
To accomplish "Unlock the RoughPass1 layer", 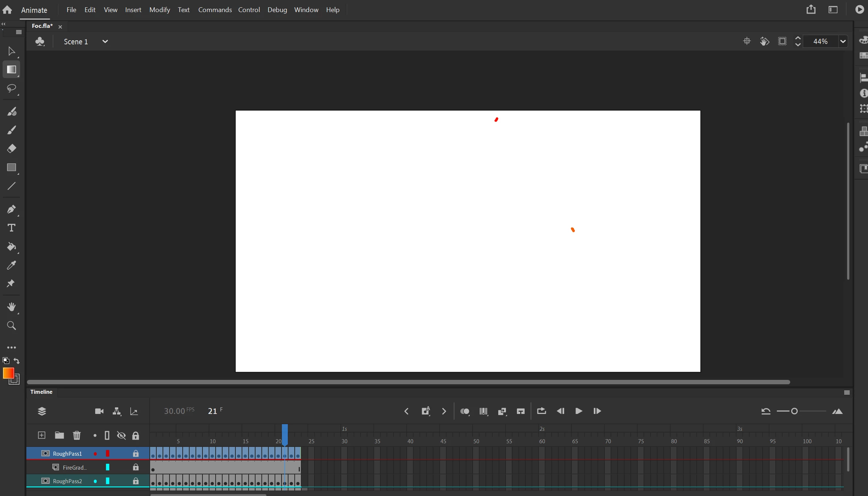I will (x=135, y=454).
